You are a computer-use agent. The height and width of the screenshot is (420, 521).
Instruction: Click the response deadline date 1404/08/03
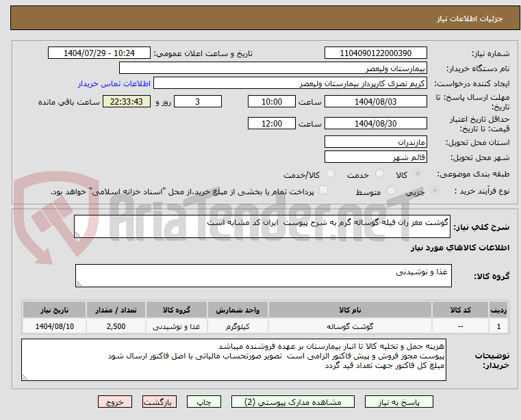[375, 102]
